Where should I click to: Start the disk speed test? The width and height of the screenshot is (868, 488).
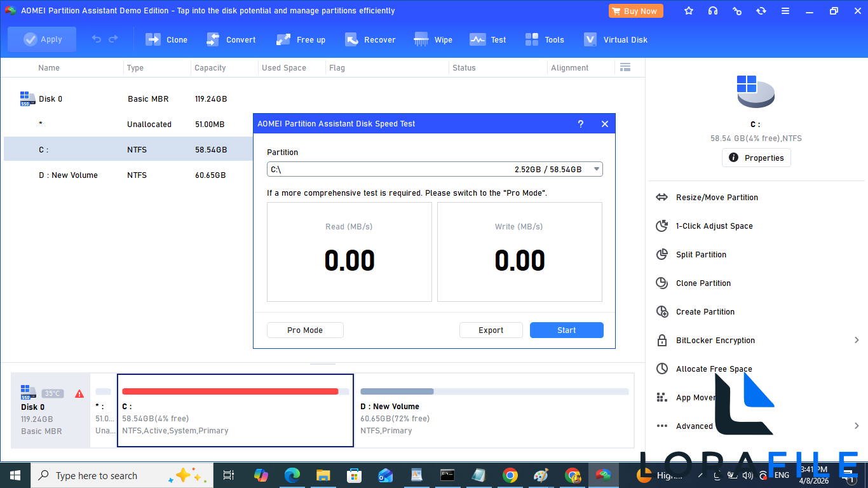[566, 330]
